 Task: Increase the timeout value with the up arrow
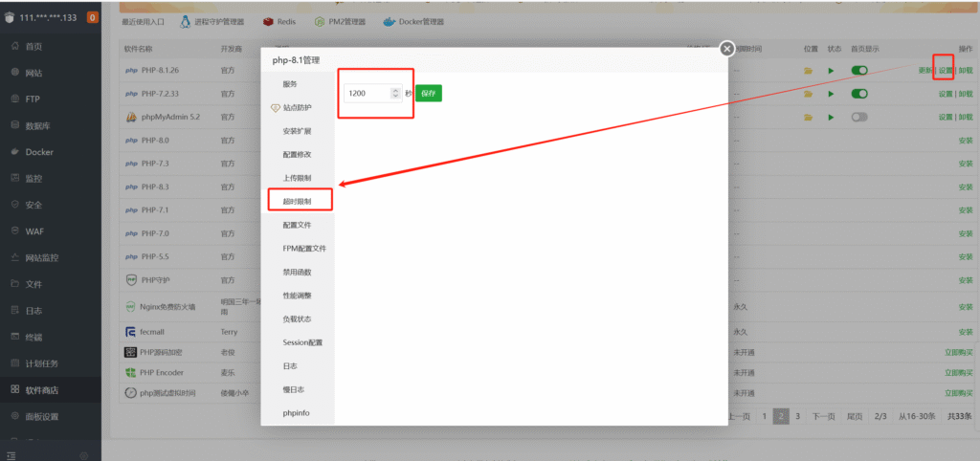pyautogui.click(x=395, y=91)
